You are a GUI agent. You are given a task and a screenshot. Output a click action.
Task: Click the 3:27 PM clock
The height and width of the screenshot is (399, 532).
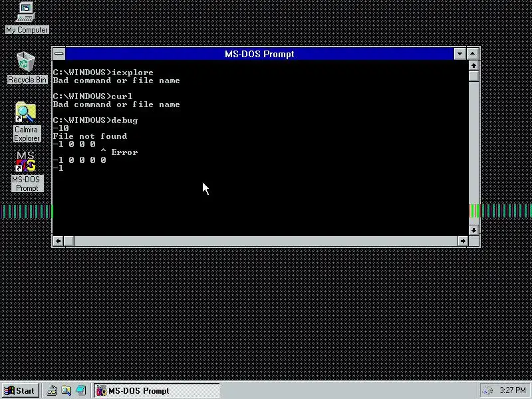pyautogui.click(x=512, y=390)
